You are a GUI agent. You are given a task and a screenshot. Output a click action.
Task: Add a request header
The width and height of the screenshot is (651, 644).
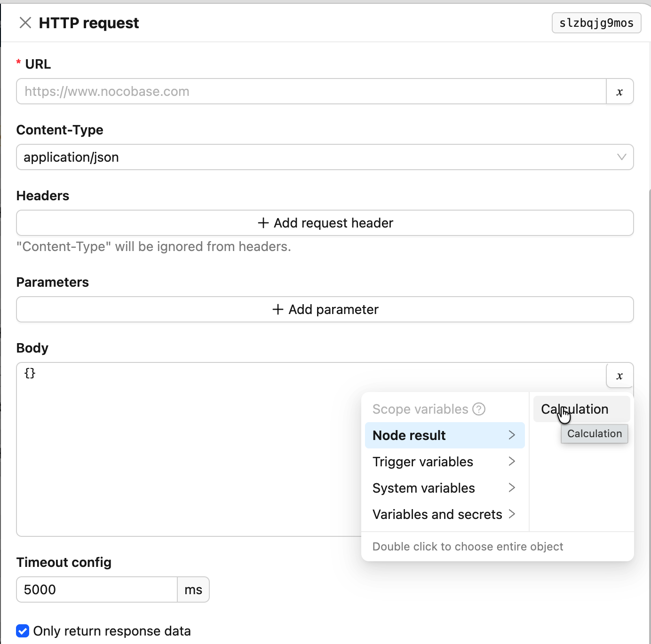(x=325, y=223)
